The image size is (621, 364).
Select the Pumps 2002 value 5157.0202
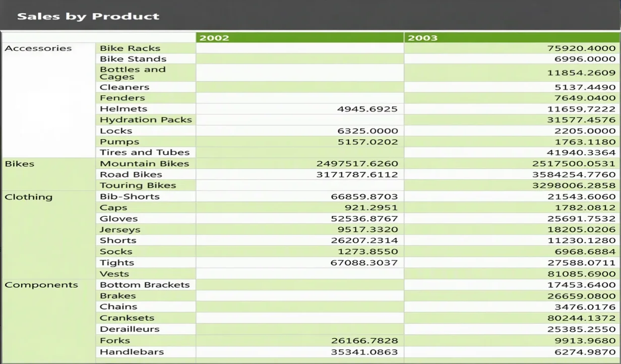pyautogui.click(x=367, y=142)
